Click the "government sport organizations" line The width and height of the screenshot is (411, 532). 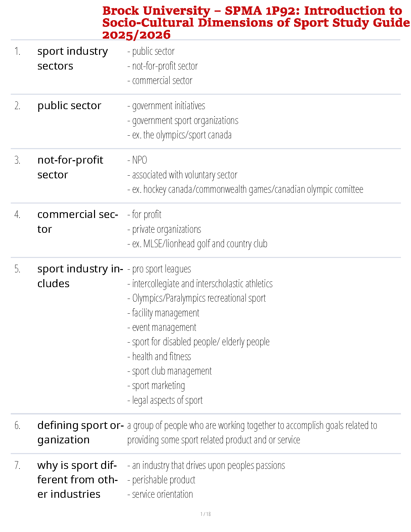pyautogui.click(x=183, y=121)
